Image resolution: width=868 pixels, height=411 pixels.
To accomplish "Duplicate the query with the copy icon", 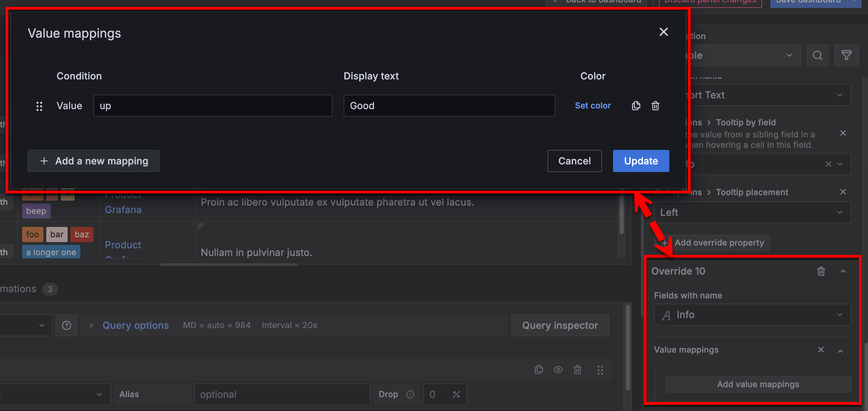I will pos(539,370).
